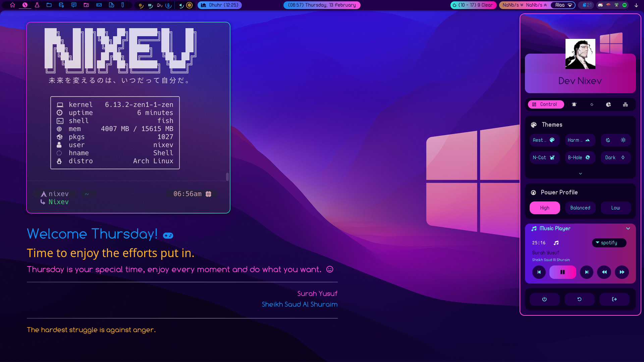644x362 pixels.
Task: Open notifications bell showing 21
Action: point(587,5)
